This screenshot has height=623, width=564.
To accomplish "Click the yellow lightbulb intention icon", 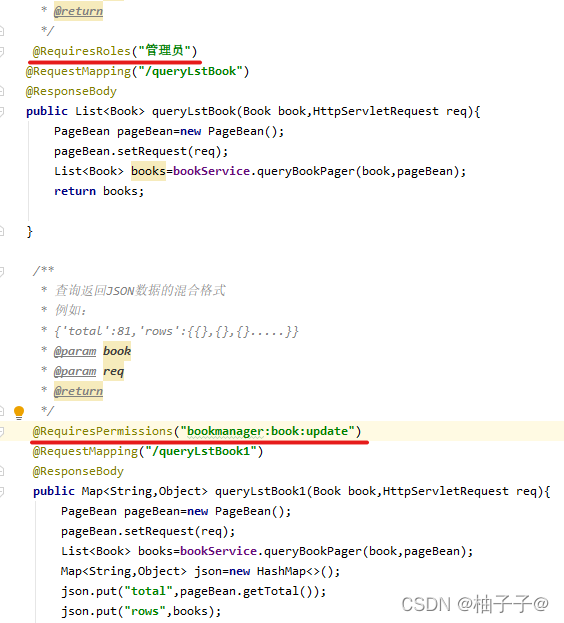I will (19, 412).
